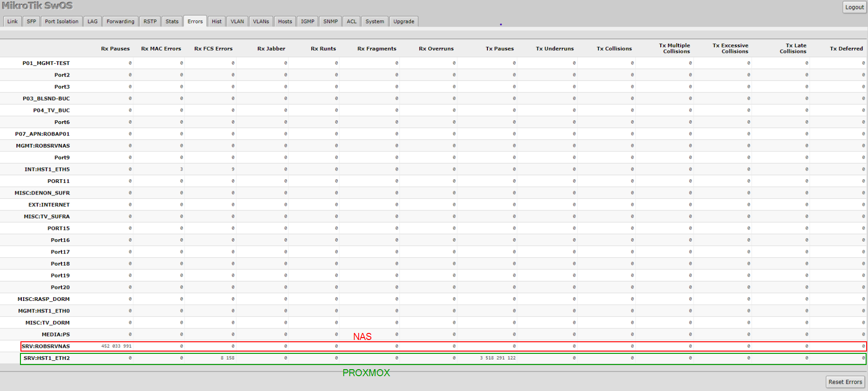Switch to the Stats tab
868x391 pixels.
click(172, 21)
